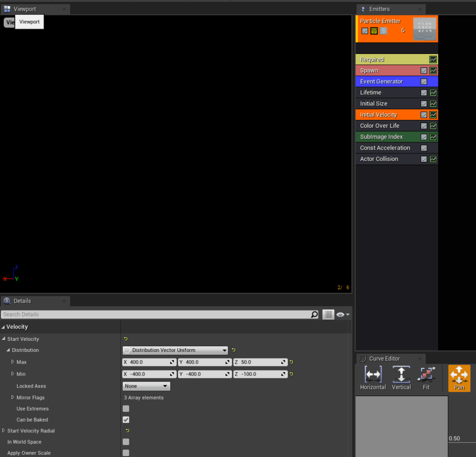Expand the Start Velocity Radial property
The width and height of the screenshot is (476, 457).
[4, 431]
